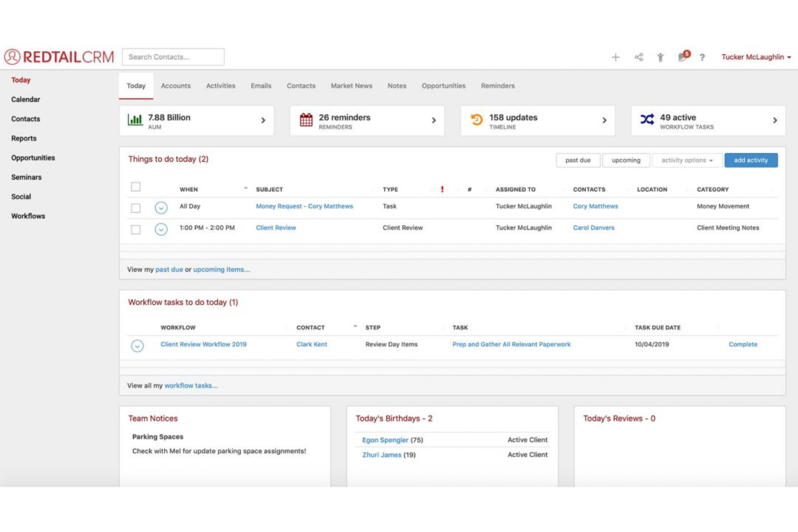This screenshot has height=532, width=798.
Task: Open the 7.88 Billion AUM card chevron
Action: click(263, 120)
